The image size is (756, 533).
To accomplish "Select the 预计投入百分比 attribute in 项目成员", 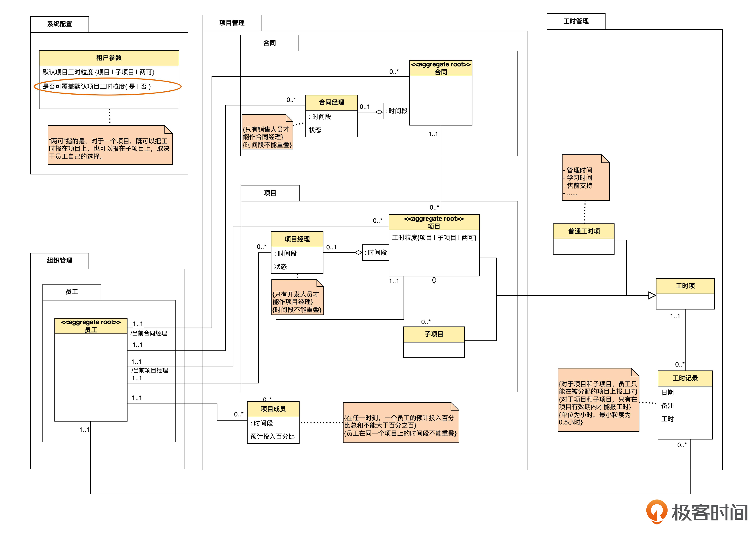I will click(x=272, y=436).
